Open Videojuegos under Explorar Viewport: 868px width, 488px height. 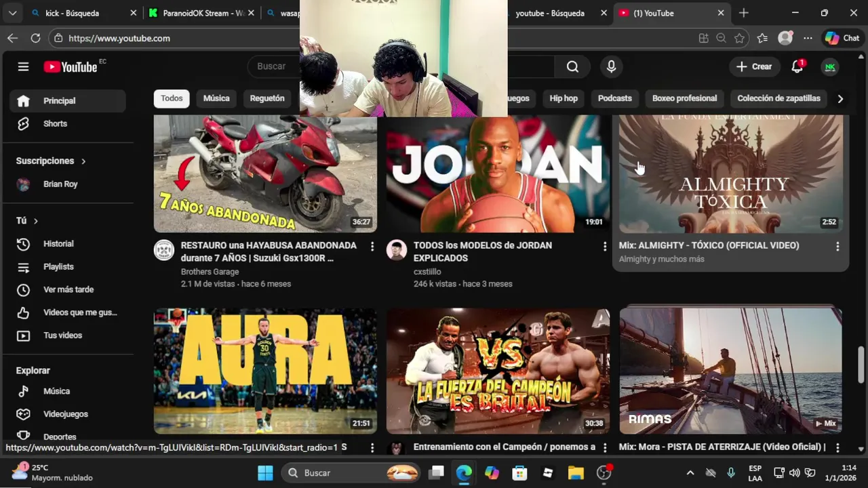point(67,414)
